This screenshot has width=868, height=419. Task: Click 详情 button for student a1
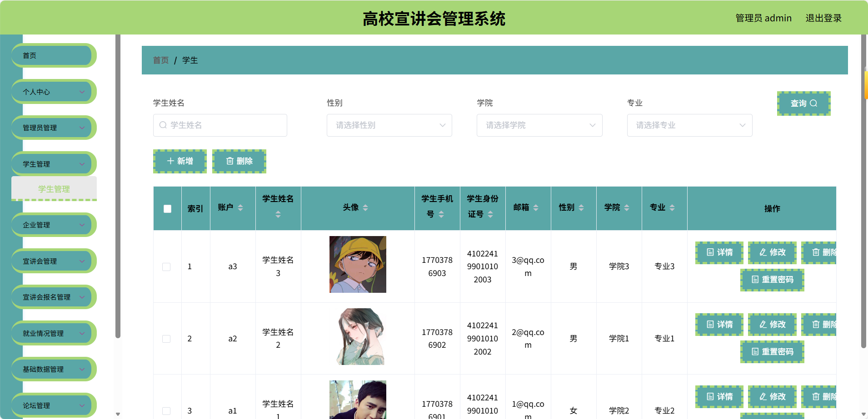click(x=719, y=397)
